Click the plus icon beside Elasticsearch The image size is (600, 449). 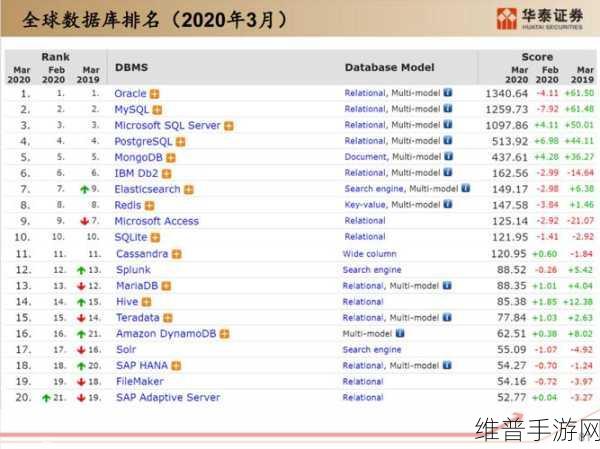coord(189,190)
